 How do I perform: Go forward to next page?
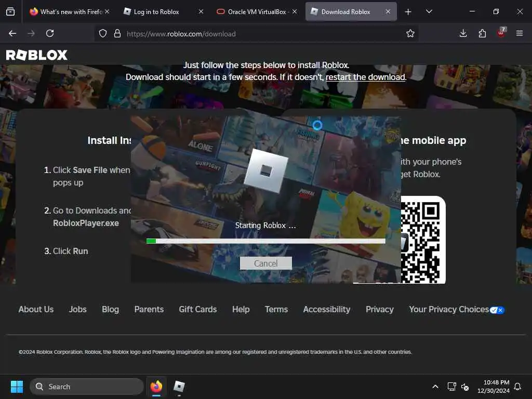[31, 33]
